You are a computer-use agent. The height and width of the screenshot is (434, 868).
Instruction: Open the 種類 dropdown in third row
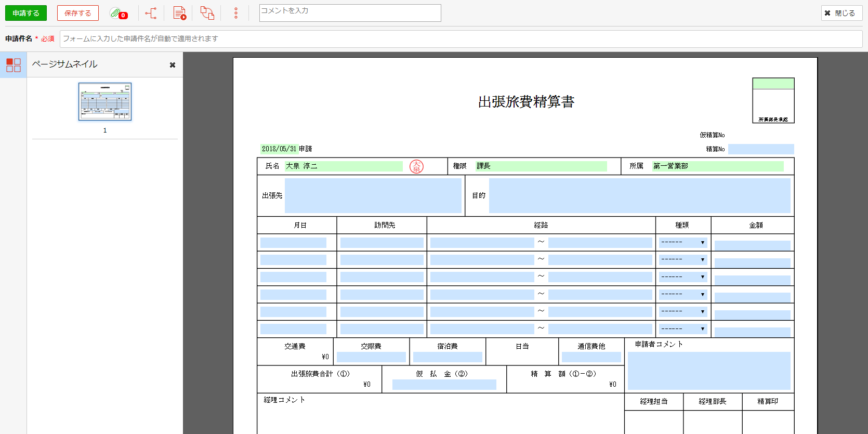pyautogui.click(x=683, y=277)
